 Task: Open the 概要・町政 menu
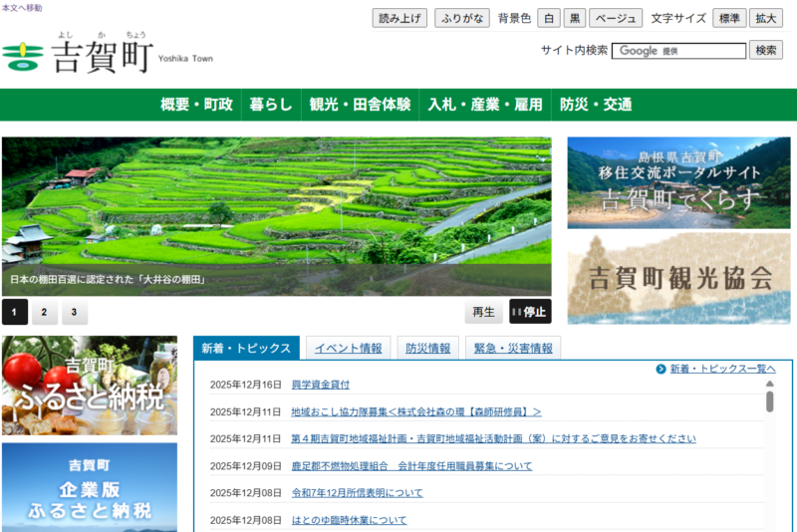[x=196, y=105]
